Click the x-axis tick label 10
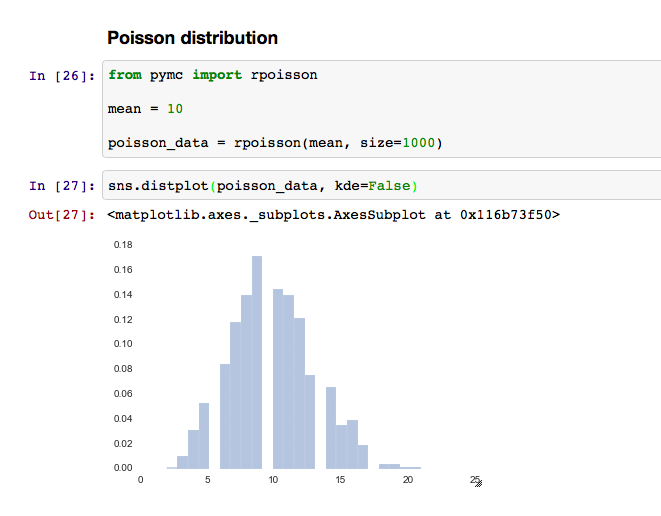 tap(274, 480)
